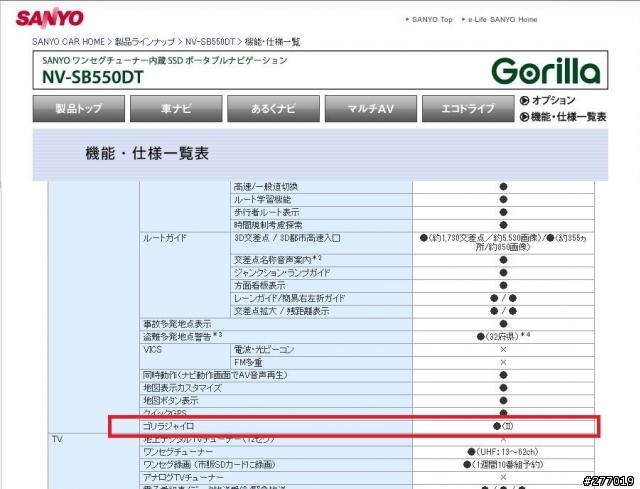Select the エコドライブ tab

click(x=468, y=109)
